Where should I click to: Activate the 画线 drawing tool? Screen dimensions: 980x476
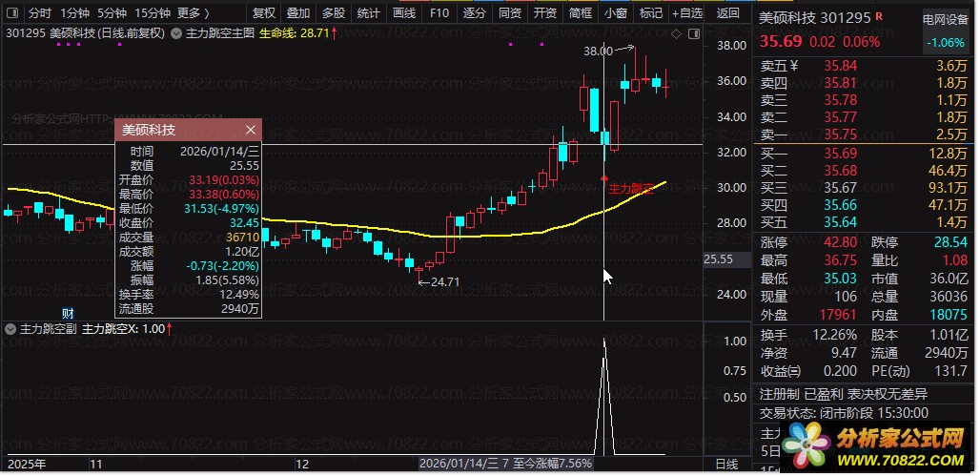[404, 12]
